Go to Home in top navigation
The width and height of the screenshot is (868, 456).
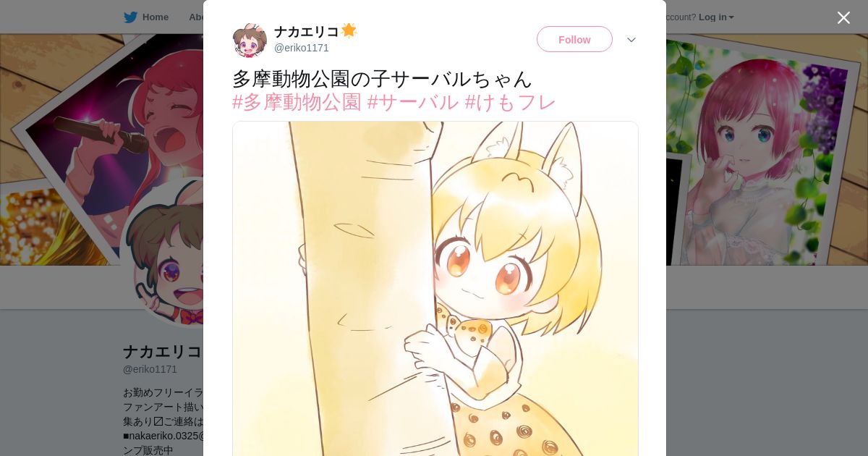point(156,17)
